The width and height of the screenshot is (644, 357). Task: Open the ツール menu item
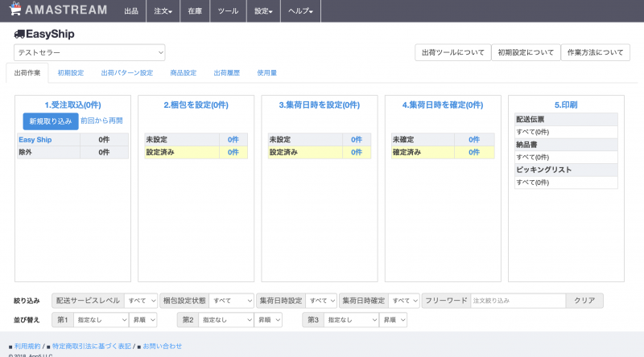tap(228, 11)
